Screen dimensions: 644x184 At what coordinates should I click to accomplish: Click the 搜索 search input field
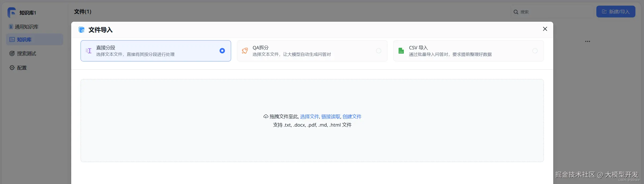(552, 12)
